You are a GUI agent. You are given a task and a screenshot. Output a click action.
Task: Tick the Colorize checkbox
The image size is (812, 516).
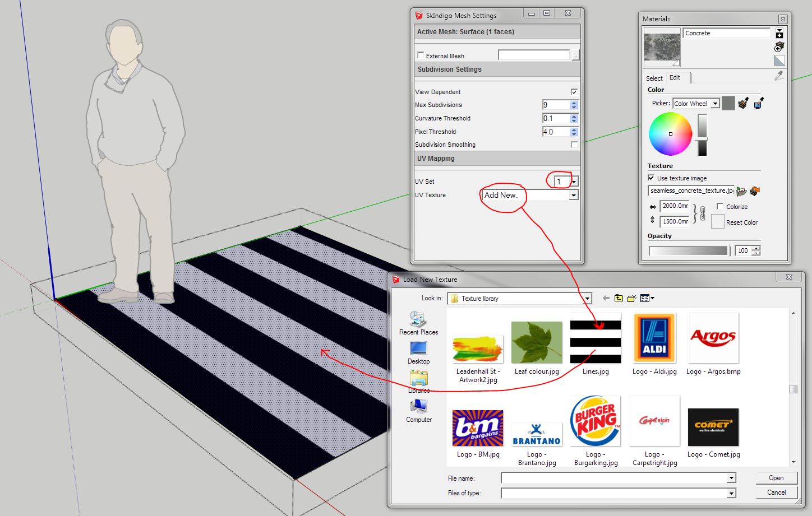click(720, 206)
